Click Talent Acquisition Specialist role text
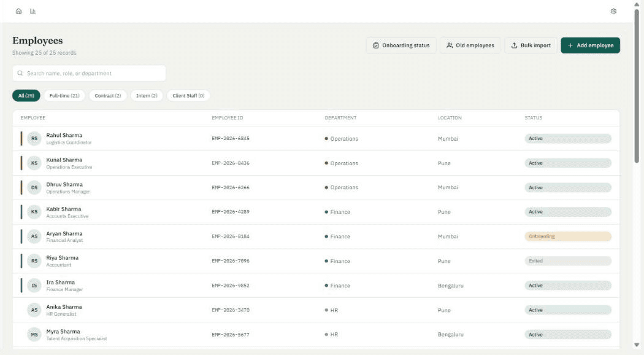Image resolution: width=644 pixels, height=355 pixels. click(x=77, y=338)
